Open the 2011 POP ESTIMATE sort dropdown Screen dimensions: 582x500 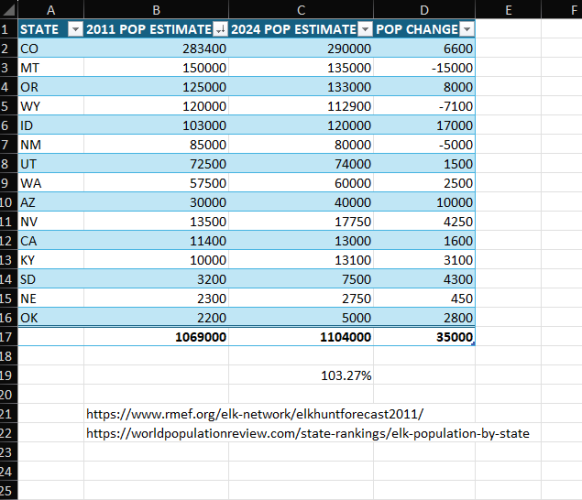tap(220, 29)
